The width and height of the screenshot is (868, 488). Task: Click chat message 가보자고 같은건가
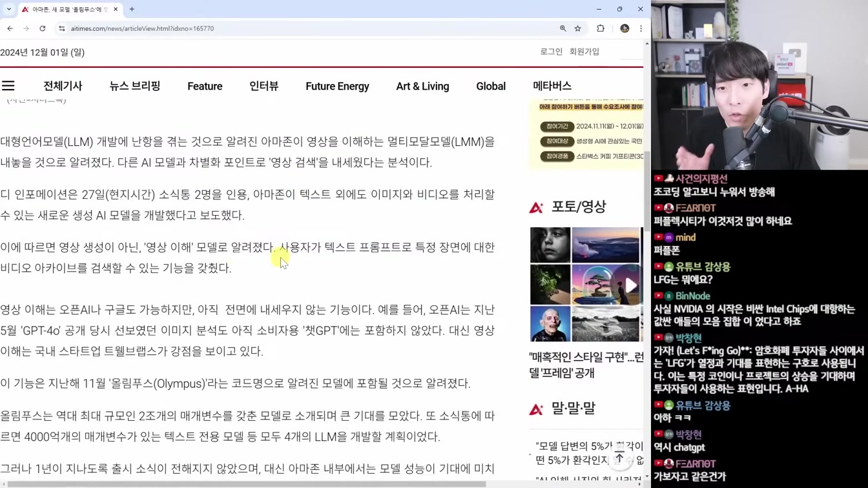coord(690,477)
